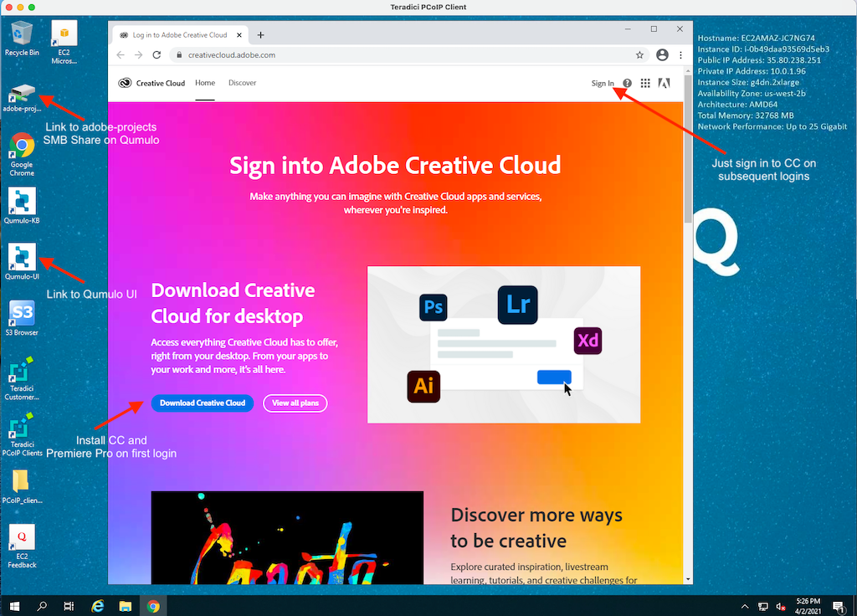Click the Download Creative Cloud button
The image size is (857, 616).
coord(203,403)
